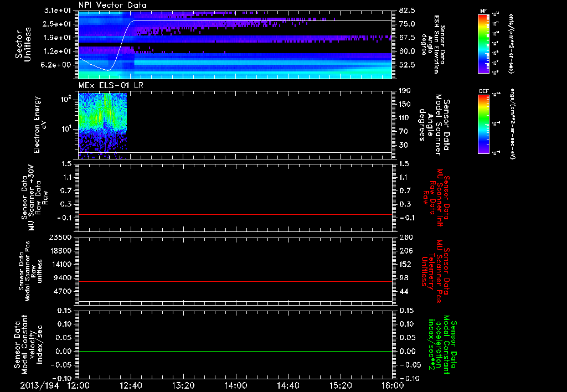Click the '110' scanner angle tick
Screen dimensions: 567x392
point(405,118)
